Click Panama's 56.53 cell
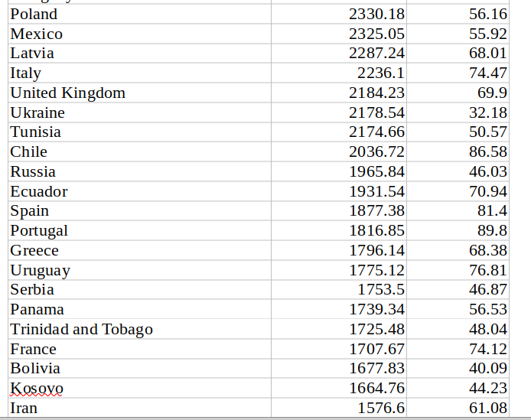Screen dimensions: 531x420 point(458,309)
